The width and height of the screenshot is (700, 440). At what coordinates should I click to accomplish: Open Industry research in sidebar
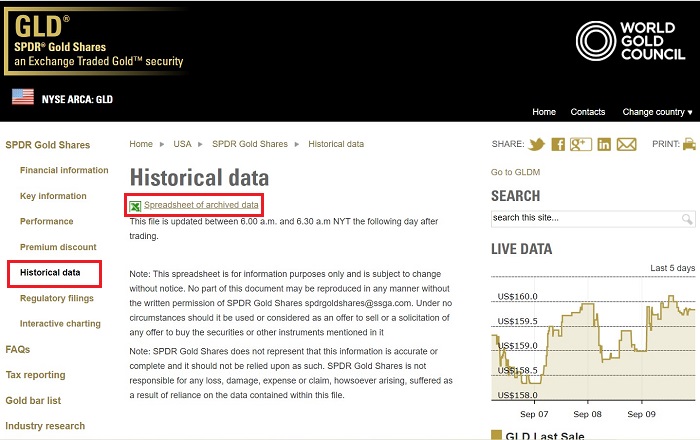pyautogui.click(x=45, y=426)
